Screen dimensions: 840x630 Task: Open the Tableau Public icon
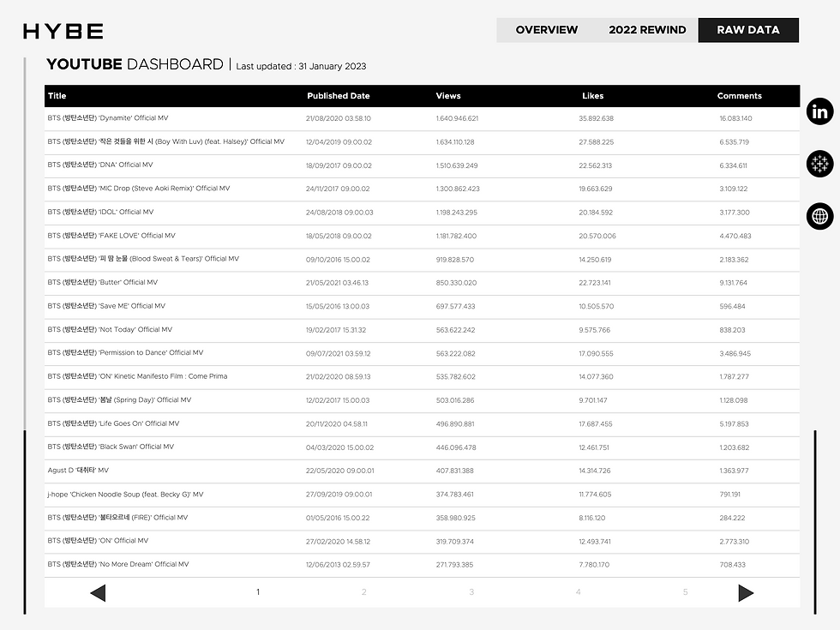click(x=819, y=164)
